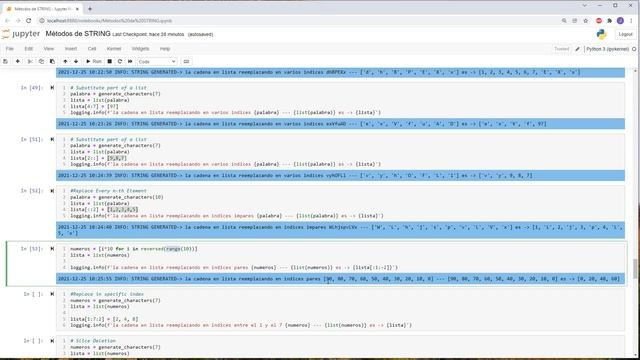Click the notebook vertical scrollbar thumb

pos(635,268)
